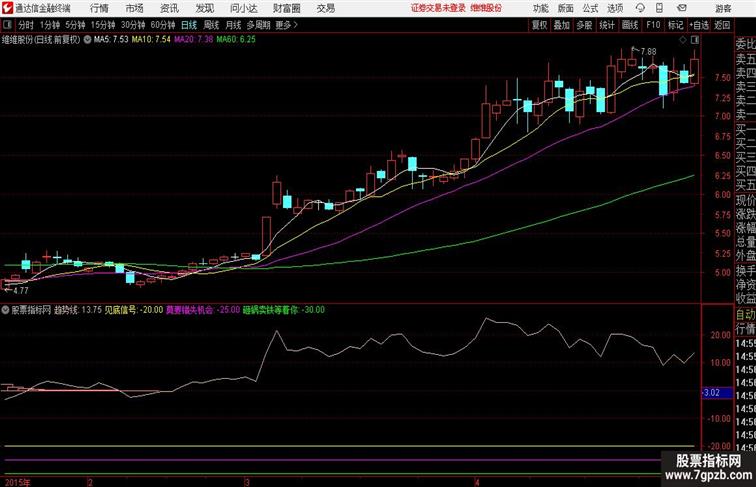Toggle the right side panel icon

point(695,40)
